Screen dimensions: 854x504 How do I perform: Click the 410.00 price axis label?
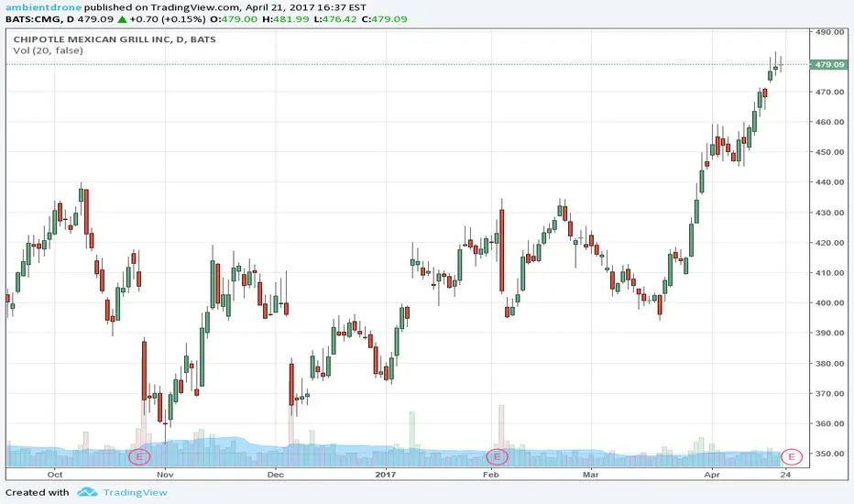[x=829, y=272]
